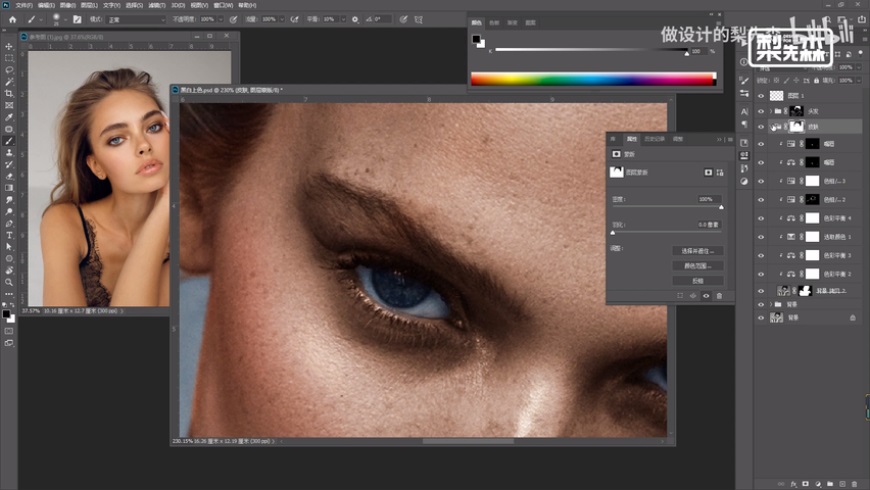The image size is (870, 490).
Task: Click the rainbow color spectrum bar
Action: 593,78
